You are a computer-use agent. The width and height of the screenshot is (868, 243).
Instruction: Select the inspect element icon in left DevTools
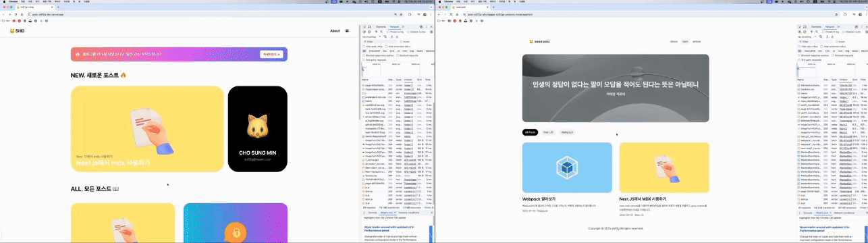coord(364,27)
